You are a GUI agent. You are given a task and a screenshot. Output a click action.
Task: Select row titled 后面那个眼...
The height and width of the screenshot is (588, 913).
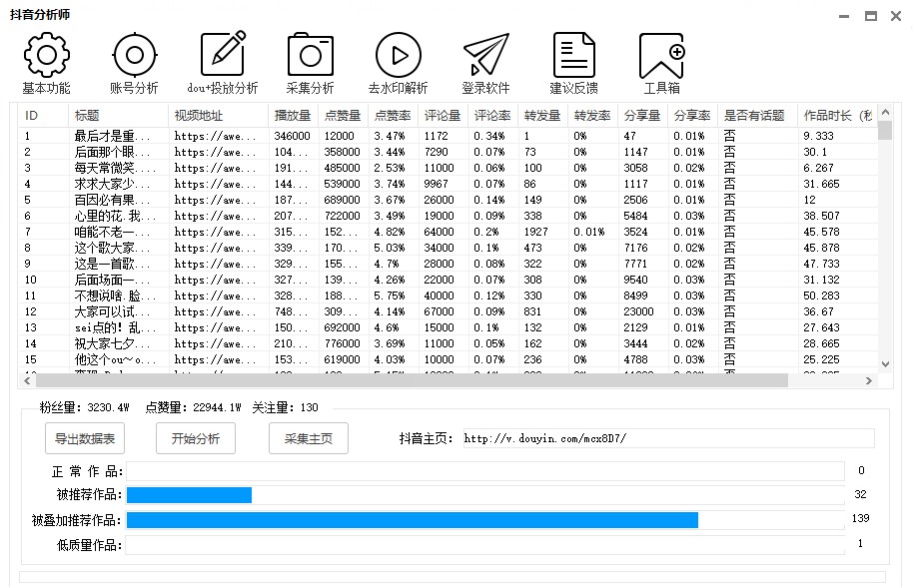448,152
